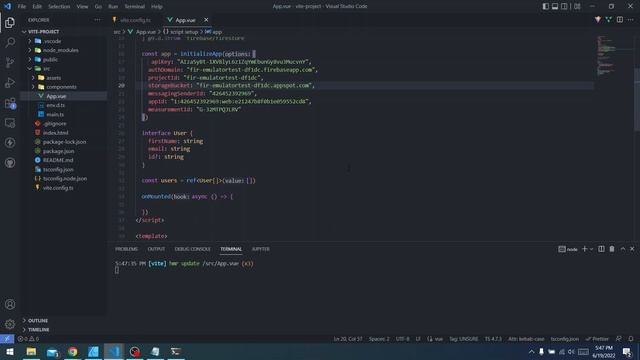
Task: Open the new terminal profile dropdown arrow
Action: point(591,249)
